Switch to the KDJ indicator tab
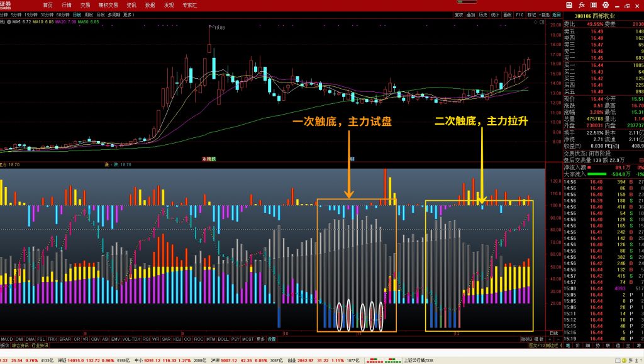644x364 pixels. click(177, 339)
